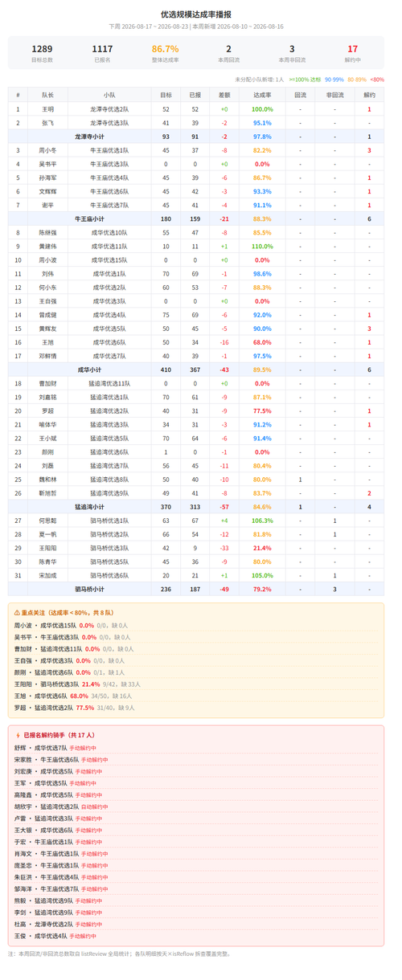Image resolution: width=402 pixels, height=980 pixels.
Task: Click the 非回流 column header
Action: [334, 95]
